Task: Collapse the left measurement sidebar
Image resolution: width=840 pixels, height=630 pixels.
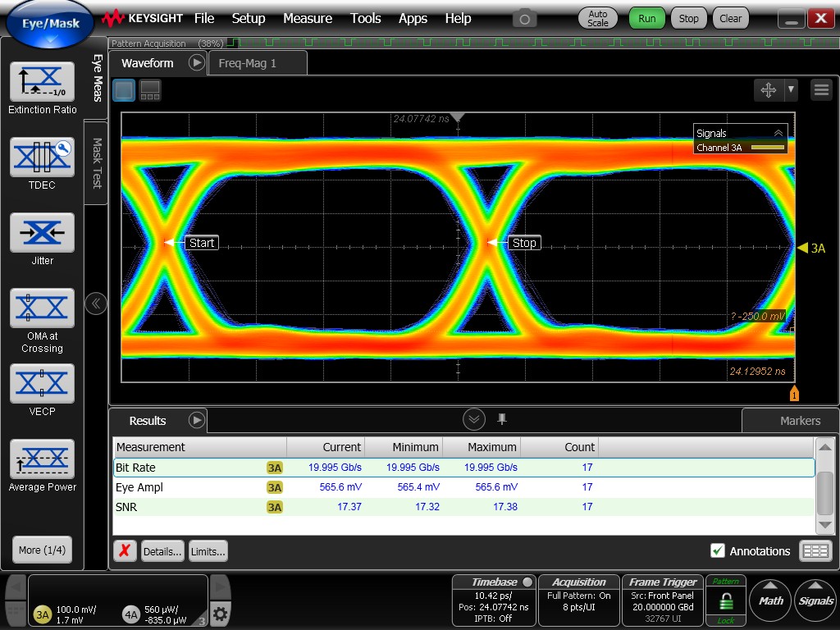Action: [96, 304]
